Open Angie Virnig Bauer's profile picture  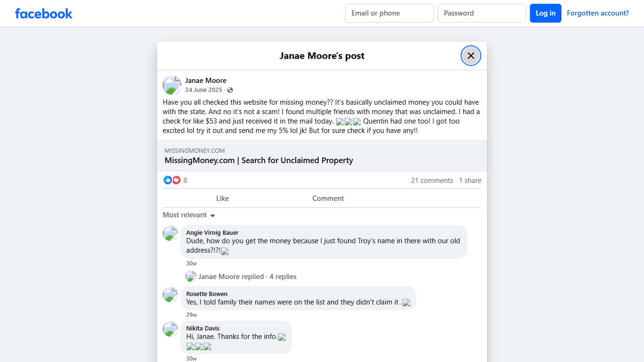pos(170,233)
